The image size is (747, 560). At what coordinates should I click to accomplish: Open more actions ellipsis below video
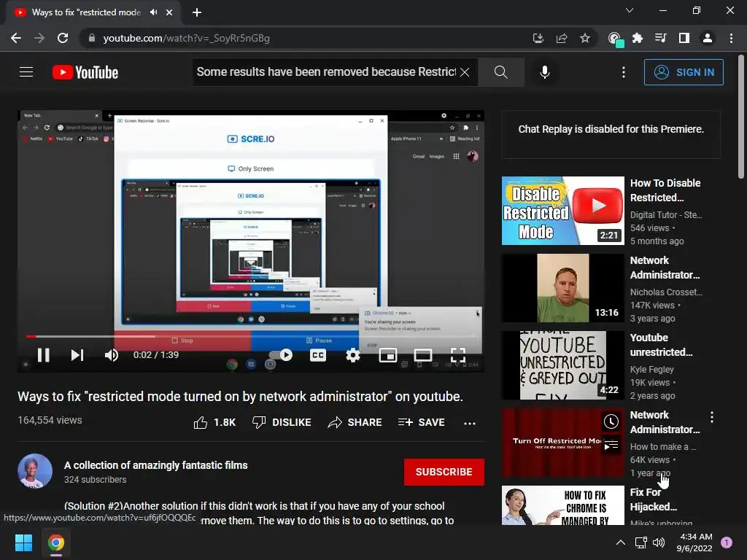(x=470, y=423)
